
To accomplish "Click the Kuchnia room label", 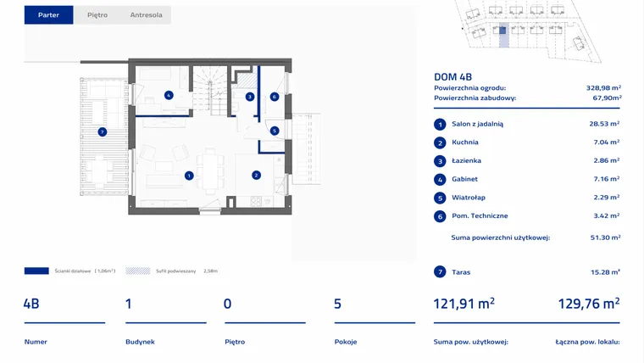I will (465, 142).
